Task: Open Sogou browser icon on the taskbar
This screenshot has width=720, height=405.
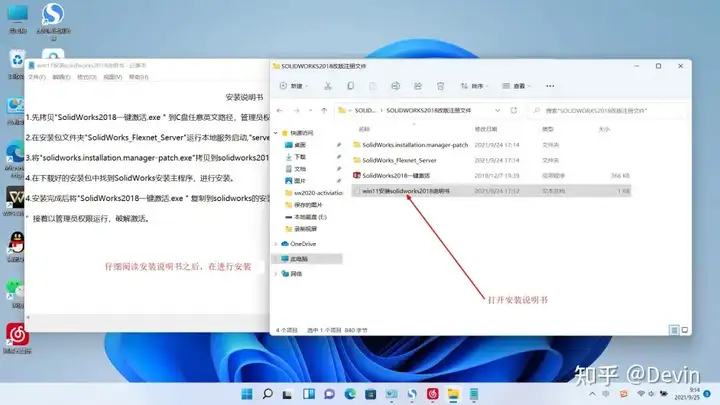Action: 412,394
